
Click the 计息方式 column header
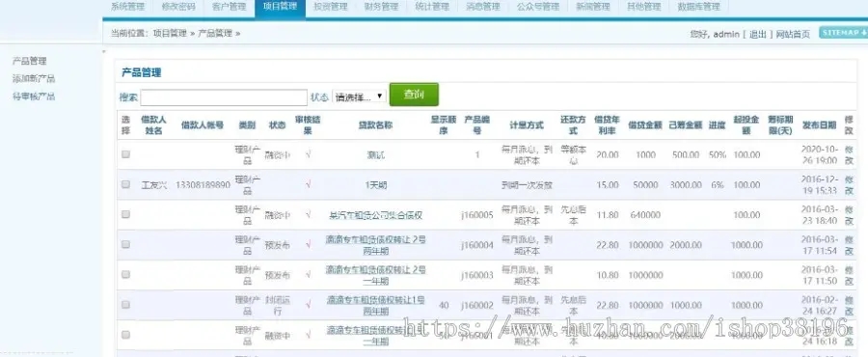(x=527, y=125)
